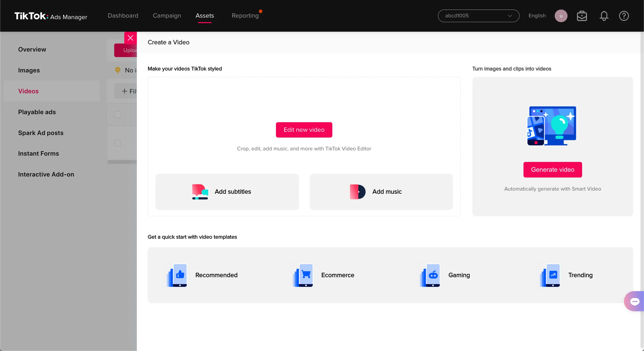Viewport: 644px width, 351px height.
Task: Open the abcd1005 account dropdown
Action: click(478, 16)
